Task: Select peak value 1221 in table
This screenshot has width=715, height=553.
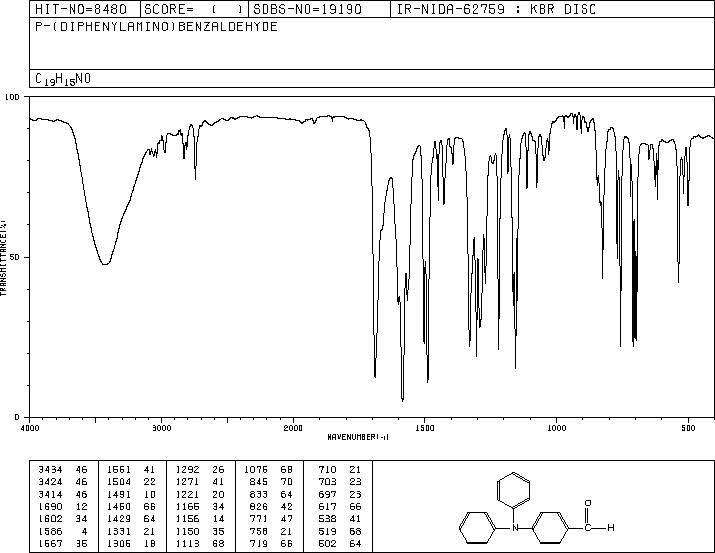Action: [x=187, y=494]
